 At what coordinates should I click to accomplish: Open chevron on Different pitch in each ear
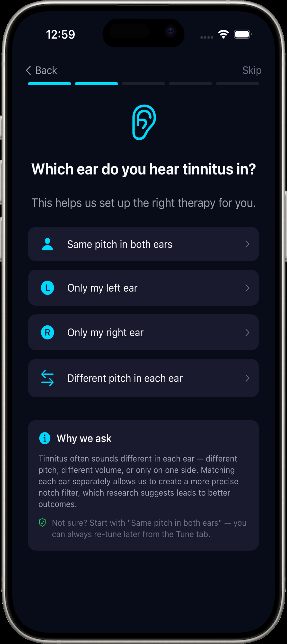click(247, 378)
